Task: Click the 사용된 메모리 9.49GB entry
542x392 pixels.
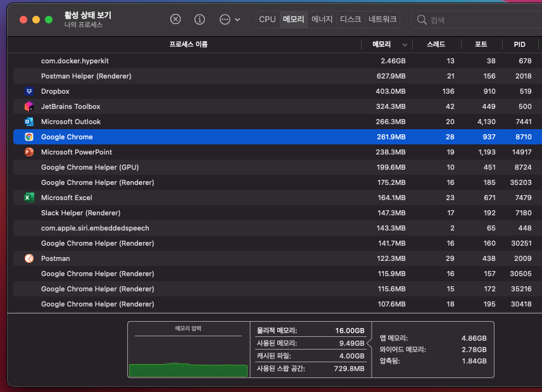Action: [x=310, y=343]
